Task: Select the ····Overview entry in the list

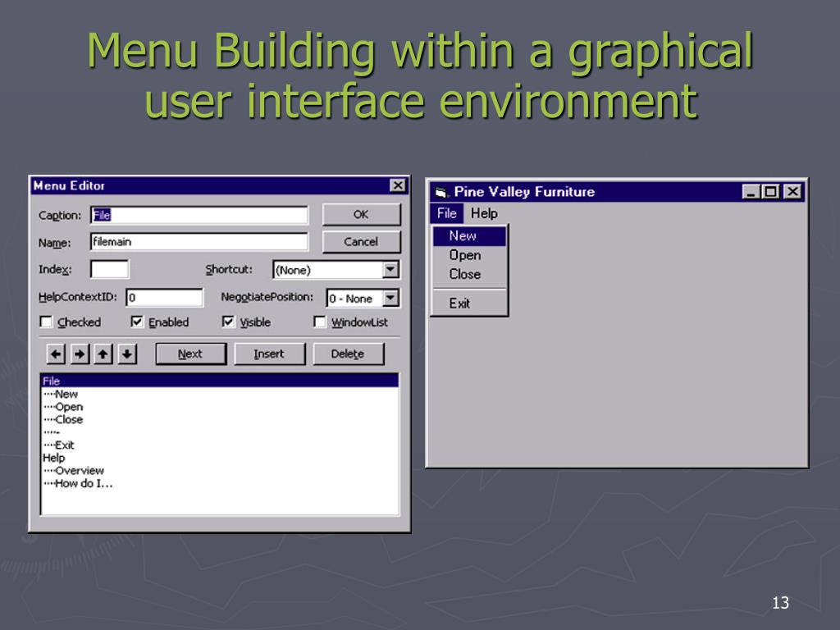Action: pyautogui.click(x=220, y=471)
